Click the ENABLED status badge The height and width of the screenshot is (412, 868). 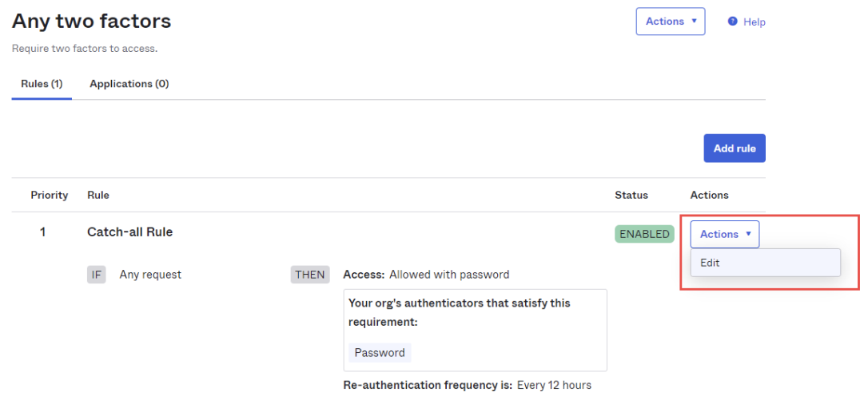coord(643,234)
